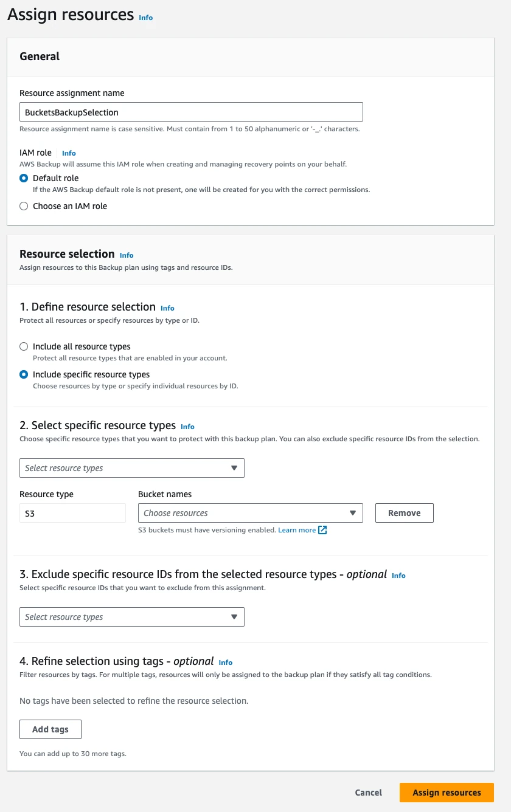511x812 pixels.
Task: Click the Remove button for S3
Action: 404,513
